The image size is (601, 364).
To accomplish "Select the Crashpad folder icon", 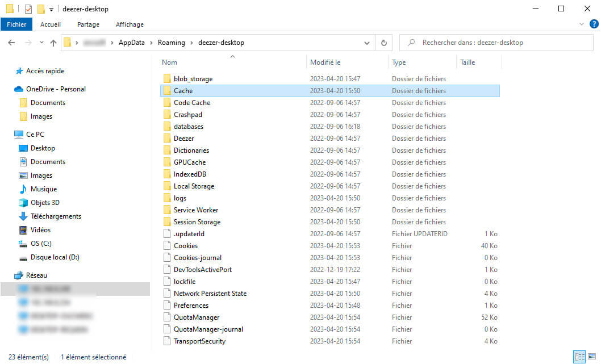I will click(x=167, y=114).
